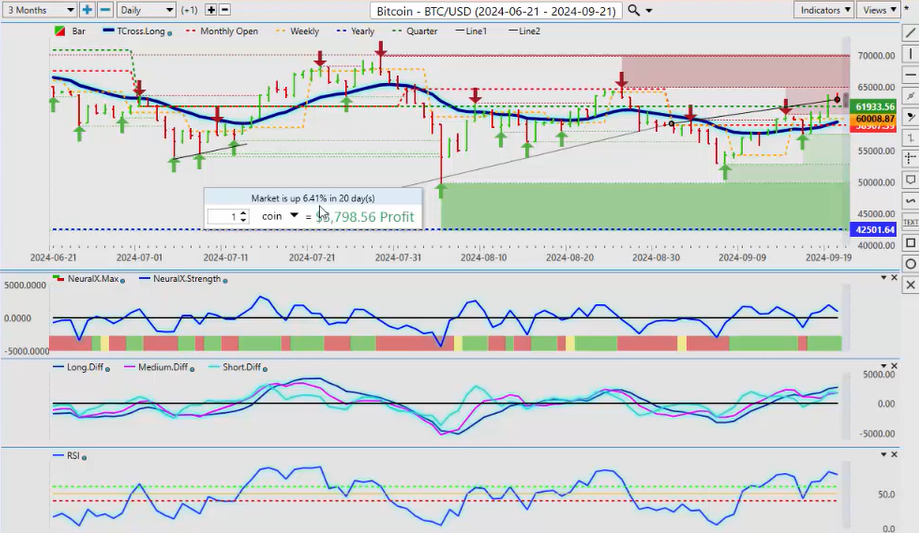Open RSI pane options arrow

click(884, 454)
